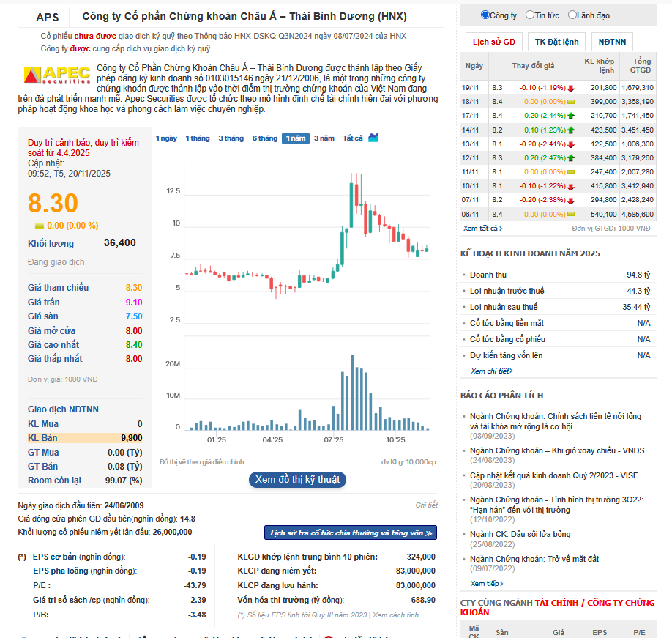The height and width of the screenshot is (638, 672).
Task: Click green up arrow in 12/11 row
Action: coord(571,158)
